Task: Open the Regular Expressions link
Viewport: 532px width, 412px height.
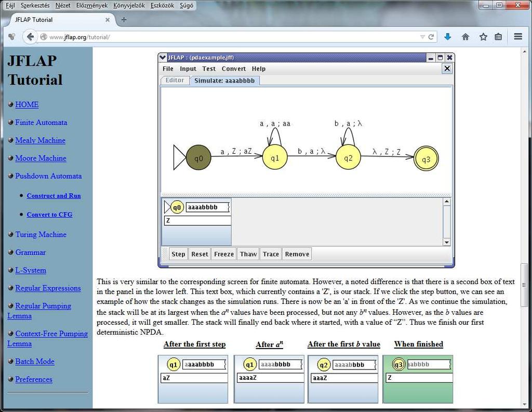Action: (x=48, y=288)
